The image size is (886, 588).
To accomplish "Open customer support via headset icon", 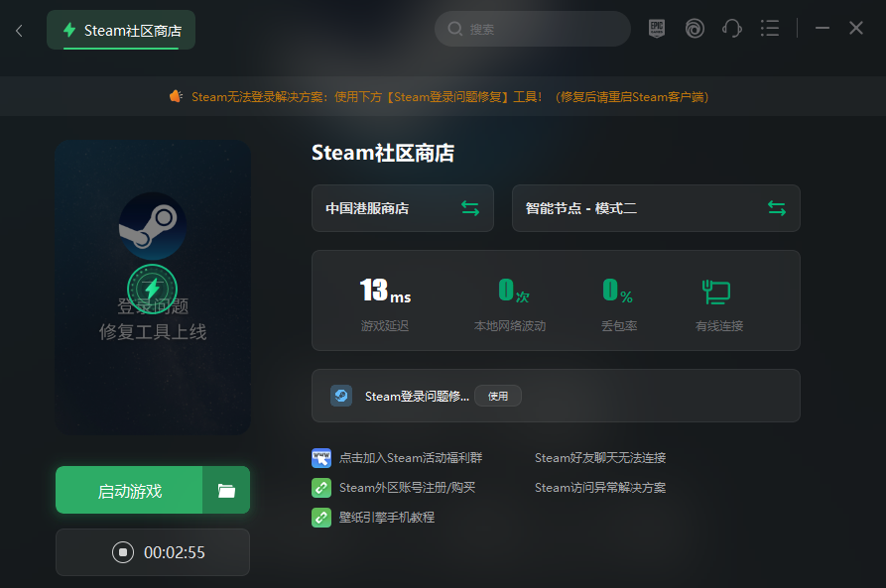I will tap(731, 28).
